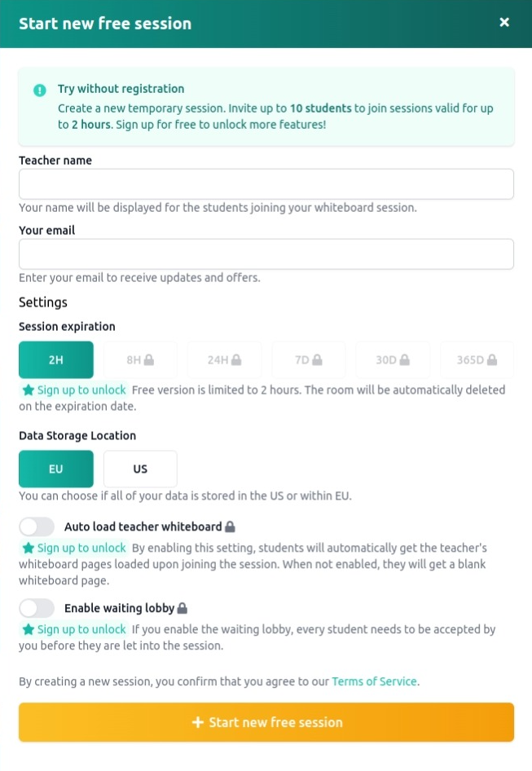Select EU as data storage location

click(56, 469)
